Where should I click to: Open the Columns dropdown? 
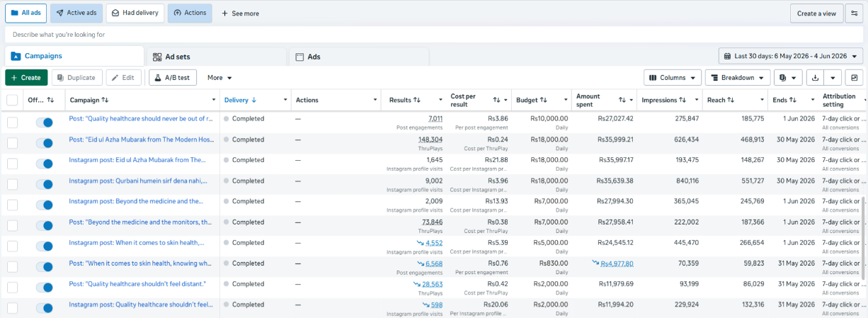click(673, 77)
